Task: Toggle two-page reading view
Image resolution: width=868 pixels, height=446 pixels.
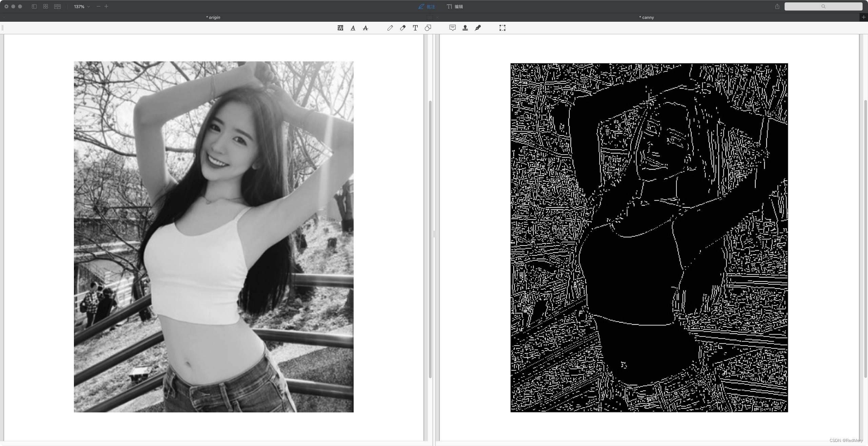Action: click(57, 6)
